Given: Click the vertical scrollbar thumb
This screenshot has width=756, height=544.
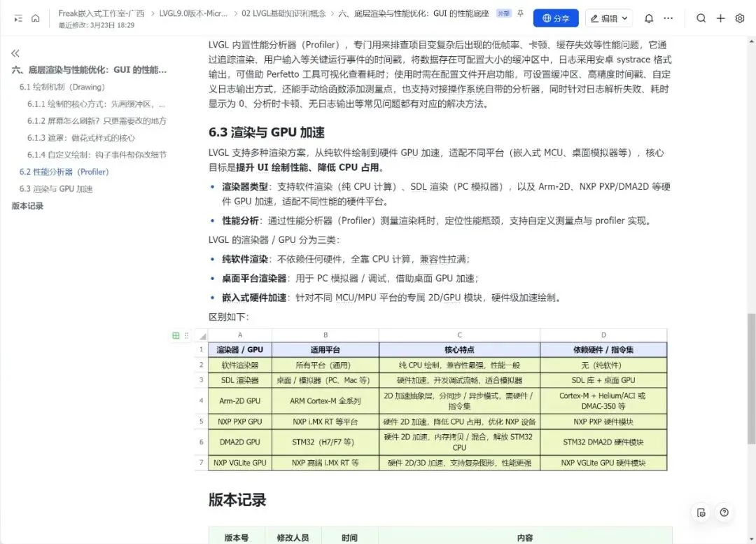Looking at the screenshot, I should tap(752, 379).
